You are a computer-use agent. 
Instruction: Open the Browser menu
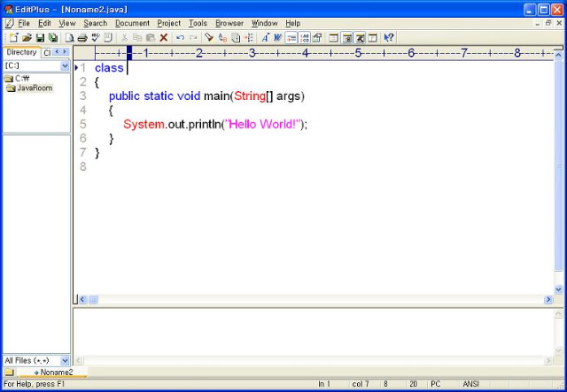click(229, 23)
